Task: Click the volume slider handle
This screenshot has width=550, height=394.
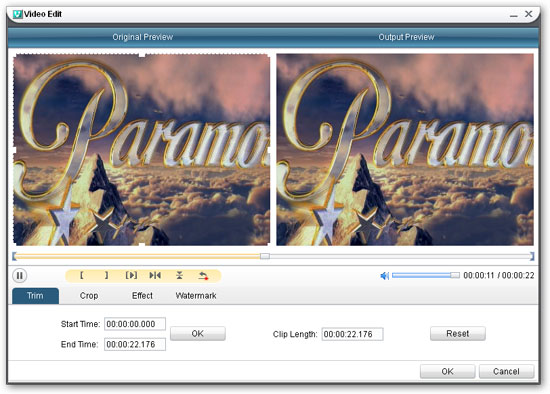Action: pyautogui.click(x=455, y=275)
